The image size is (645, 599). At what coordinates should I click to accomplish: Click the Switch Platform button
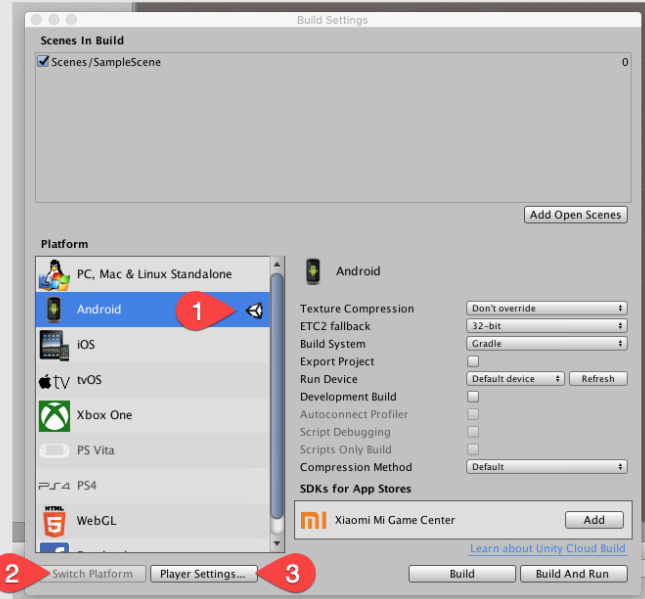pyautogui.click(x=93, y=574)
